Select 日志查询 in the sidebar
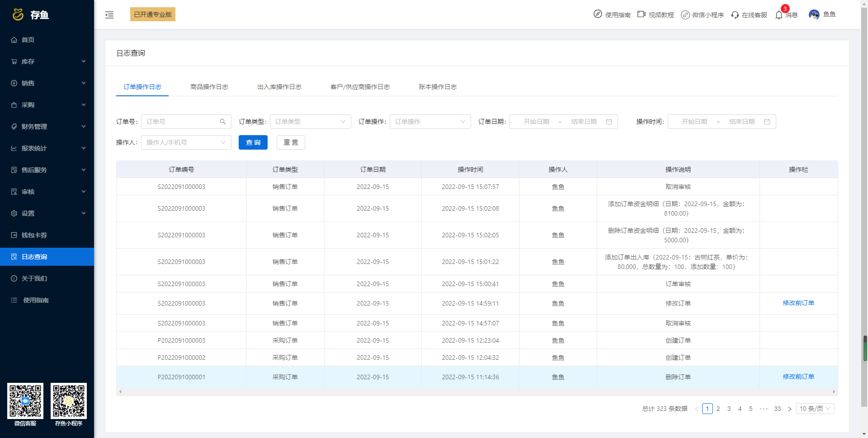 (x=47, y=257)
